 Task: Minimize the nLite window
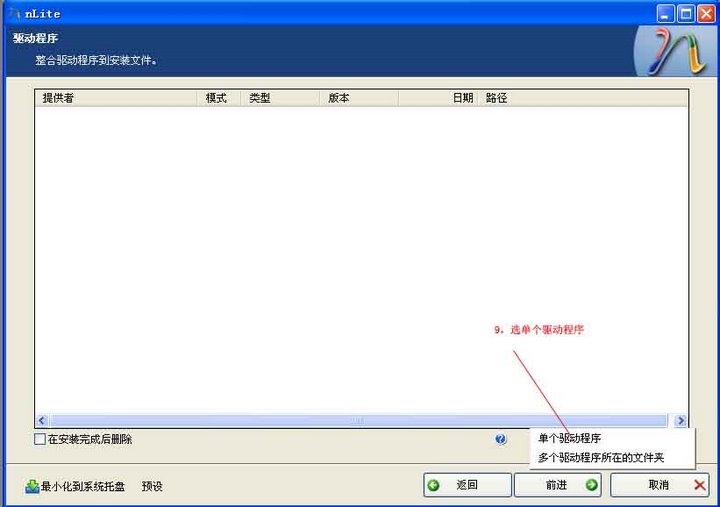[x=665, y=14]
